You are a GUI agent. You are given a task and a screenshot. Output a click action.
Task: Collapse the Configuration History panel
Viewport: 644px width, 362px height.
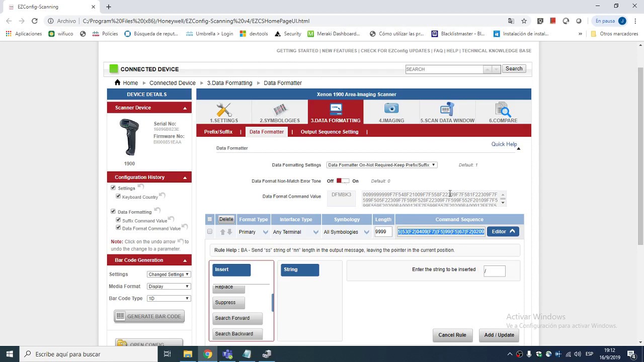[185, 177]
